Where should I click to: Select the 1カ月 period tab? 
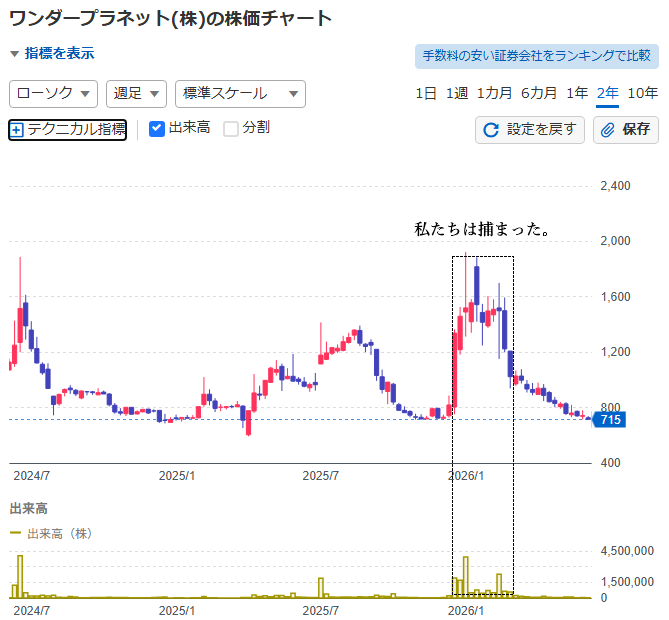point(494,93)
